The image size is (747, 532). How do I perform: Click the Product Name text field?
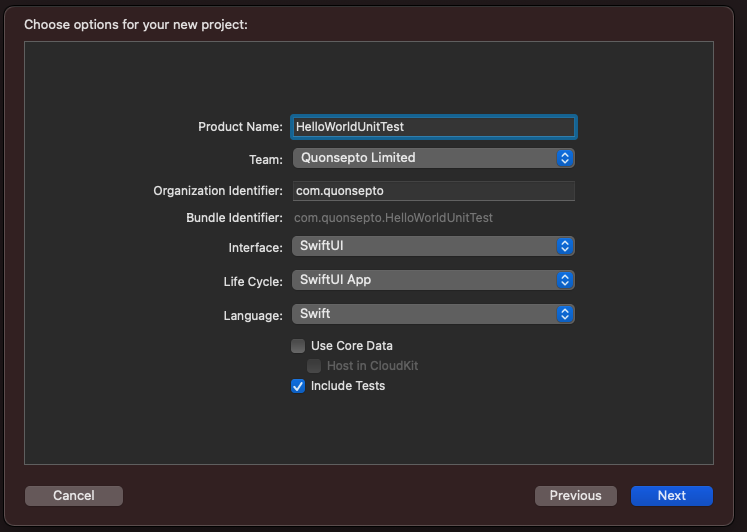coord(434,127)
